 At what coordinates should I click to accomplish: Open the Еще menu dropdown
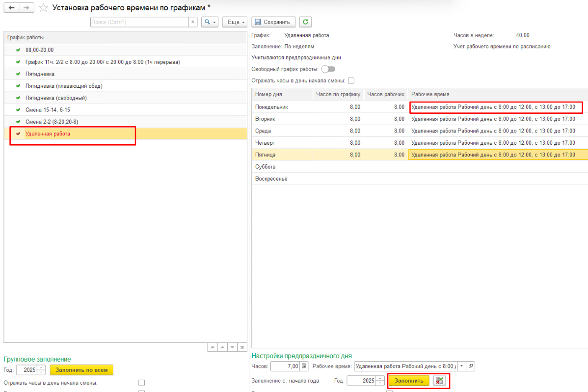234,22
